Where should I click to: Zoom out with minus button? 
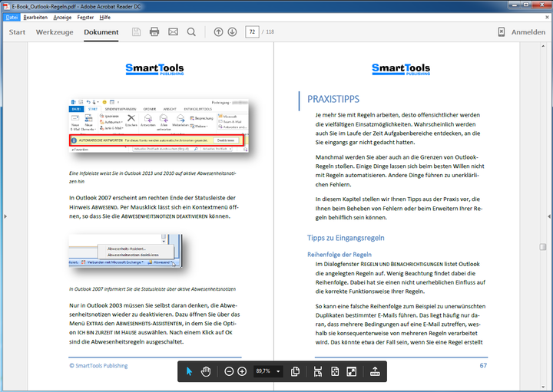pyautogui.click(x=229, y=371)
